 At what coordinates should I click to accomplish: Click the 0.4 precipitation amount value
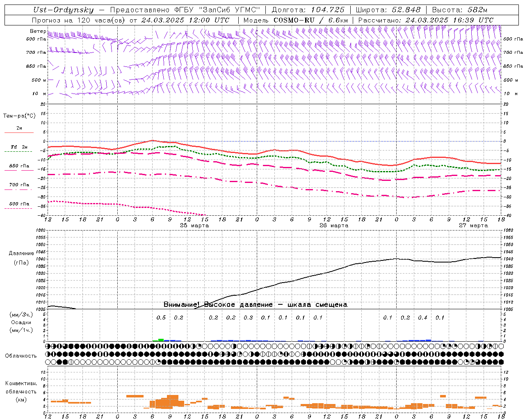point(422,317)
